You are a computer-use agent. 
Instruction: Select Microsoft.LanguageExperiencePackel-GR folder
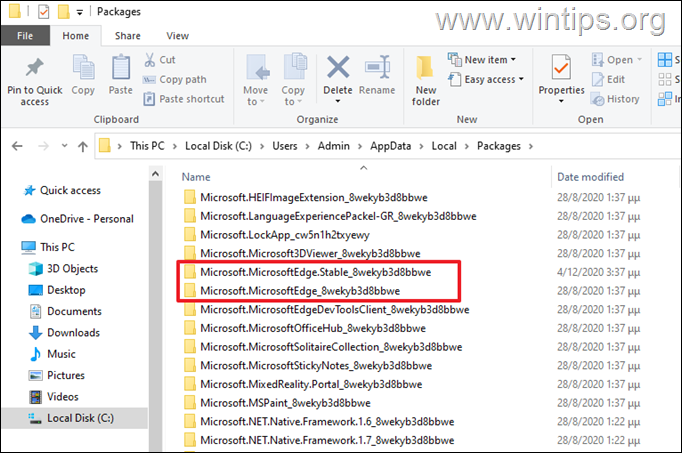tap(330, 216)
